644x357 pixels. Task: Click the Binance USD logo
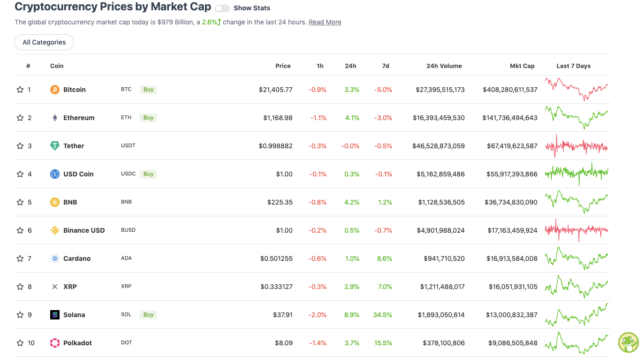55,230
